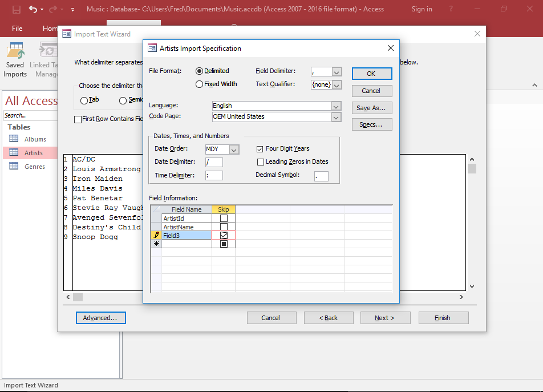Uncheck Skip for Field3
Viewport: 543px width, 392px height.
click(224, 236)
